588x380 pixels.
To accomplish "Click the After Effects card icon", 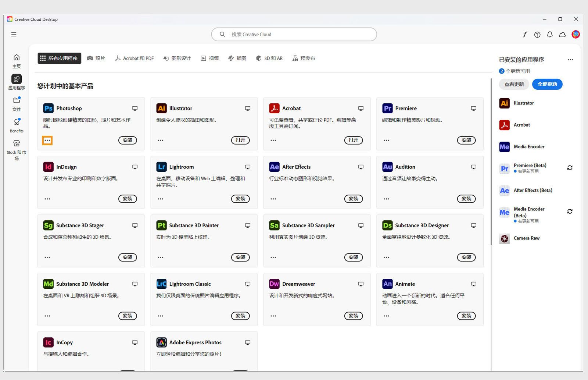I will pyautogui.click(x=274, y=167).
